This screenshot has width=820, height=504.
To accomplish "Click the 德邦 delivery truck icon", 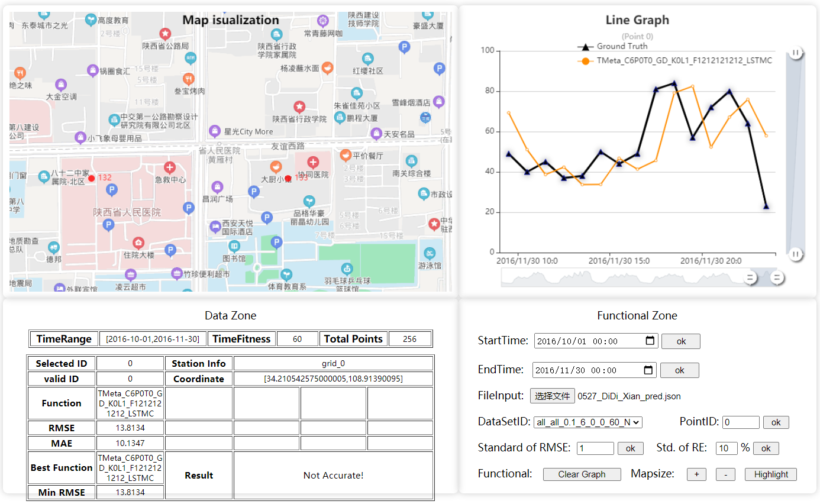I will (x=54, y=247).
